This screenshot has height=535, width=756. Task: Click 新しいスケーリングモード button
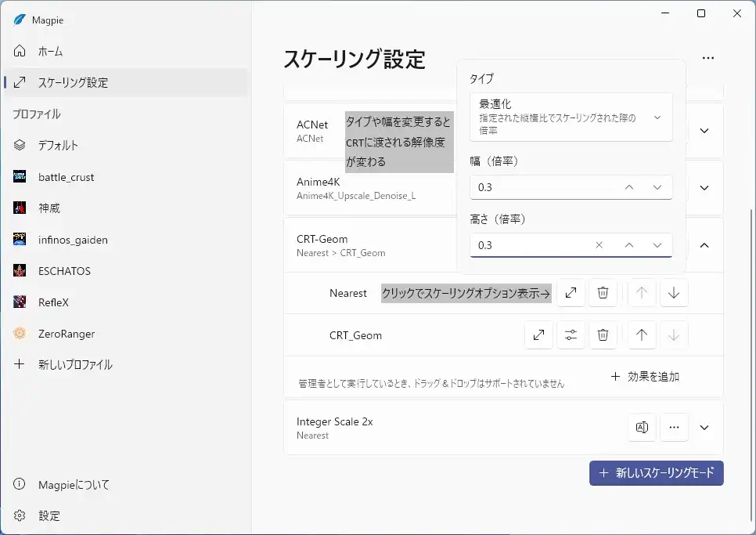tap(656, 473)
